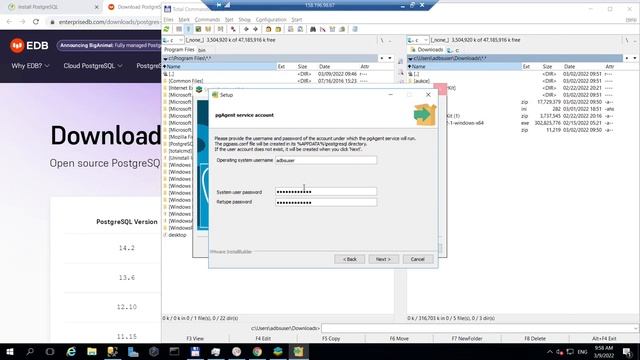640x360 pixels.
Task: Switch to the Program Files tab in left panel
Action: point(179,50)
